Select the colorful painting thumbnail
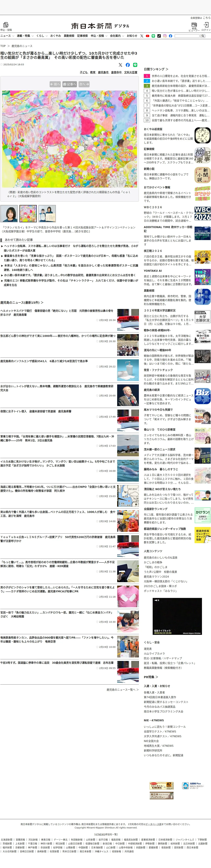This screenshot has height=868, width=211. tap(28, 214)
